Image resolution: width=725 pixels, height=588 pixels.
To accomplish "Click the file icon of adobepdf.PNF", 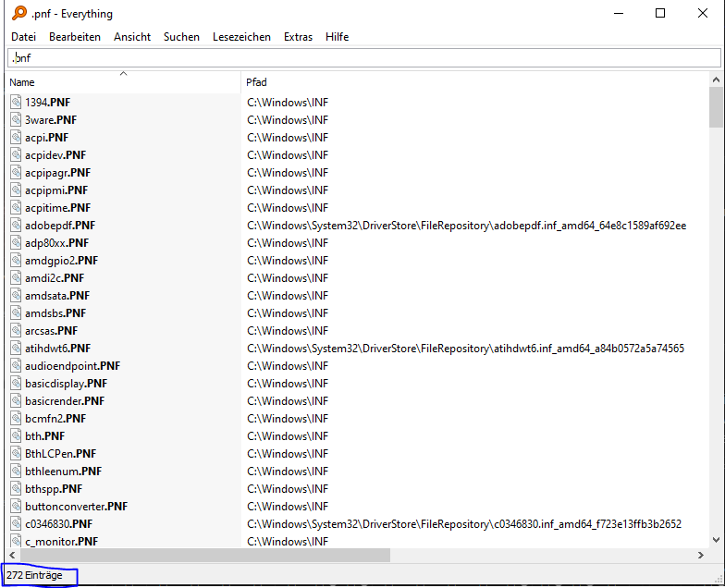I will click(x=17, y=225).
